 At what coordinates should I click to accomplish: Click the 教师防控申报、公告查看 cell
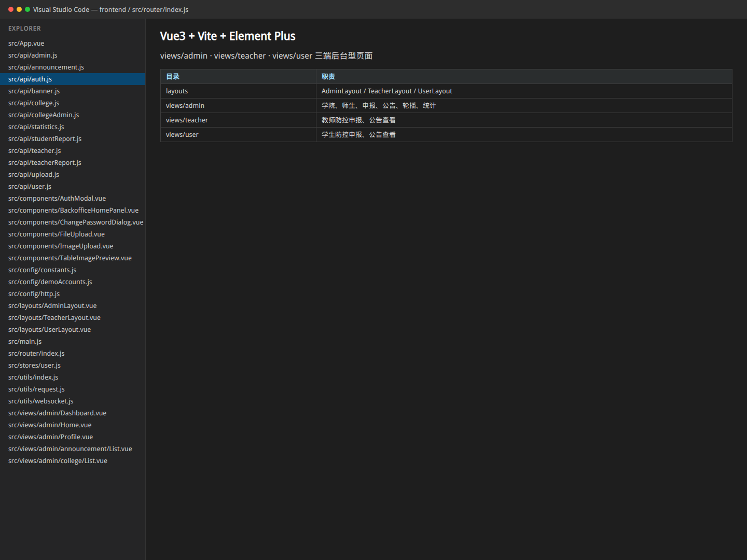click(524, 120)
